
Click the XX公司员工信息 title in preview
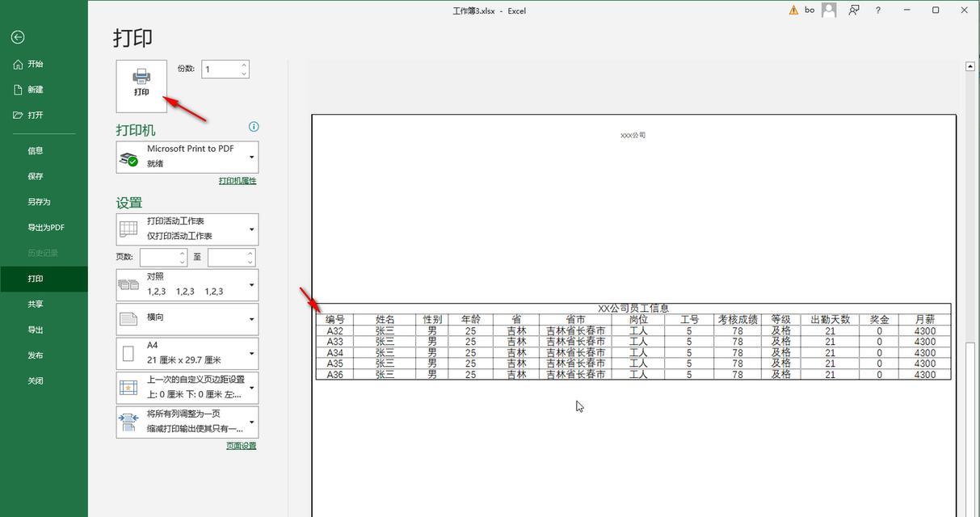click(x=633, y=309)
